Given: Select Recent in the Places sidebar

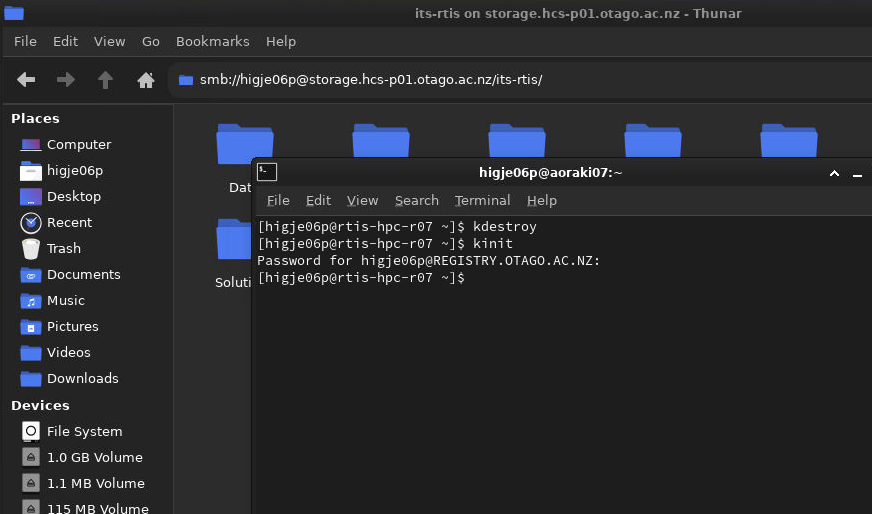Looking at the screenshot, I should pyautogui.click(x=69, y=223).
